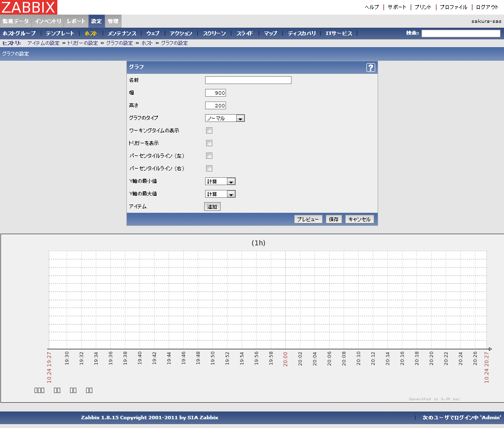Open テンプレート submenu
This screenshot has width=504, height=428.
click(x=60, y=34)
